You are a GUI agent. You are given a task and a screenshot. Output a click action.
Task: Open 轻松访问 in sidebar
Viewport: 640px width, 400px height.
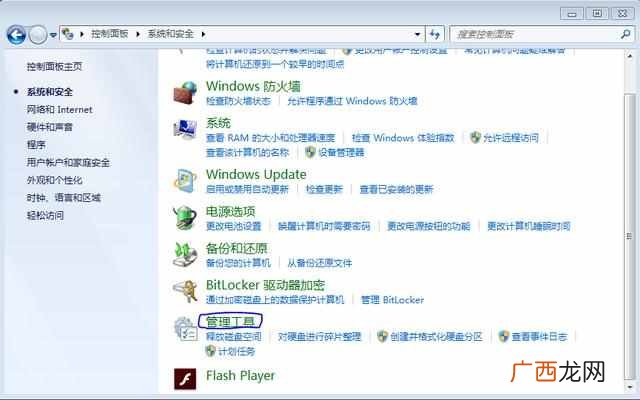(x=45, y=215)
